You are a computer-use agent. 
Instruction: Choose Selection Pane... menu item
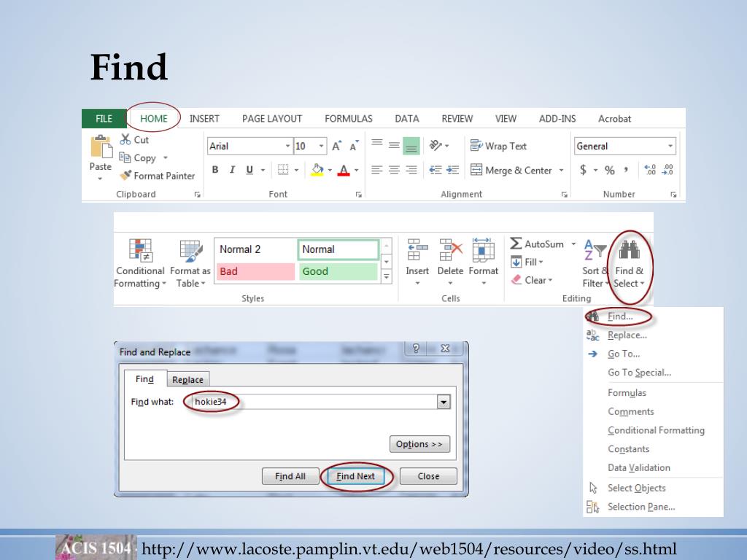tap(641, 507)
